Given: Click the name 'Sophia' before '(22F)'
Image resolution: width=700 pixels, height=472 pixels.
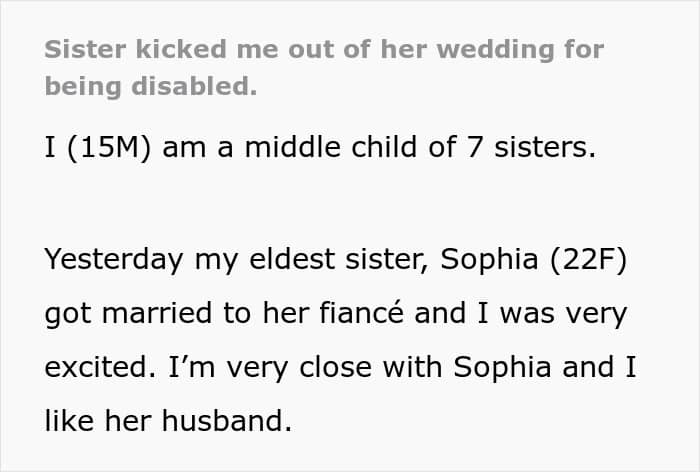Looking at the screenshot, I should [489, 259].
